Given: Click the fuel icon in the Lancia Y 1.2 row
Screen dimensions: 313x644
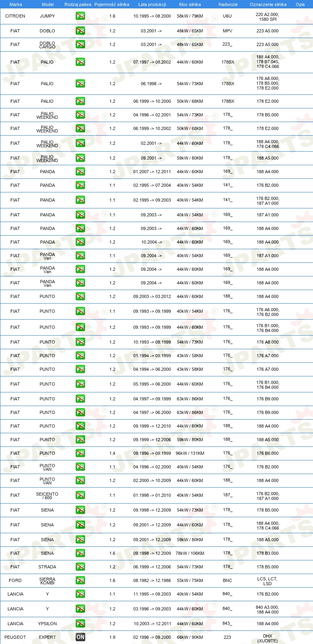Looking at the screenshot, I should [80, 609].
